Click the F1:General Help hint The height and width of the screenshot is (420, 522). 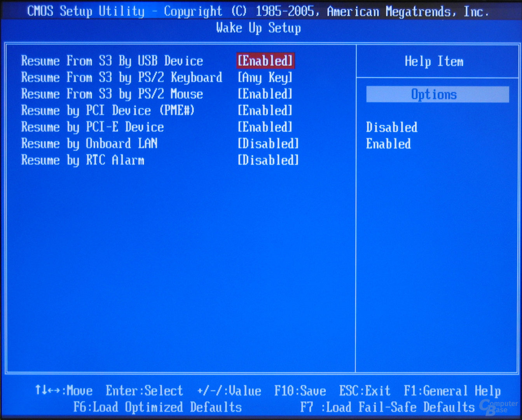click(x=452, y=390)
